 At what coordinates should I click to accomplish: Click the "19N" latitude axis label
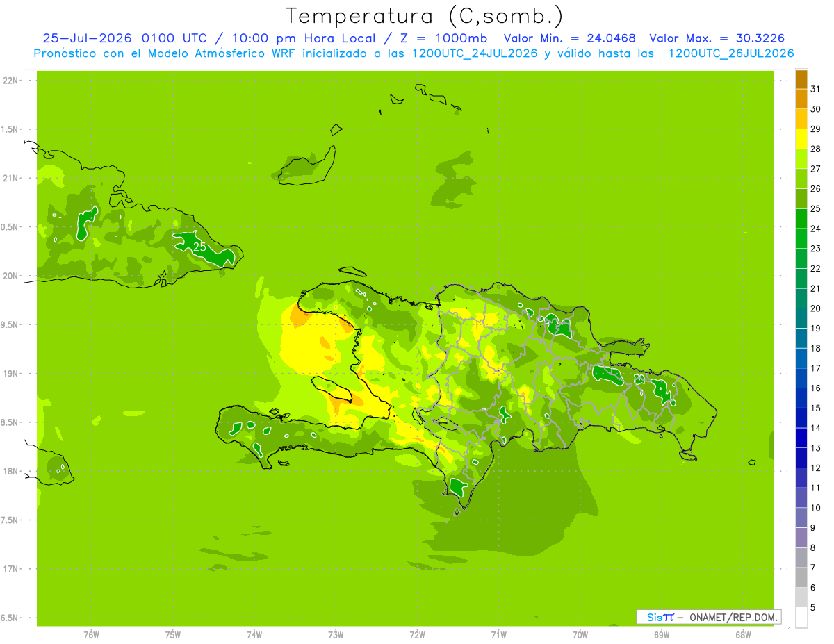10,373
